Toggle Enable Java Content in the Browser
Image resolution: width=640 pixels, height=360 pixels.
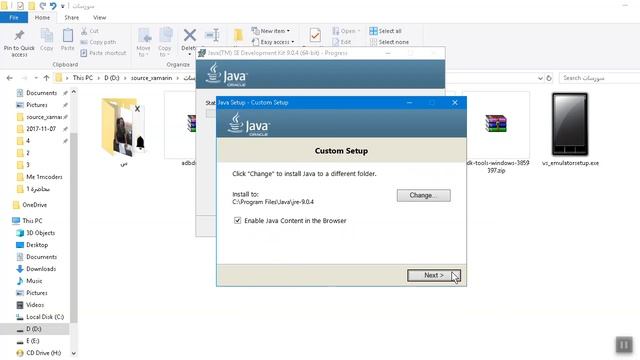[237, 221]
